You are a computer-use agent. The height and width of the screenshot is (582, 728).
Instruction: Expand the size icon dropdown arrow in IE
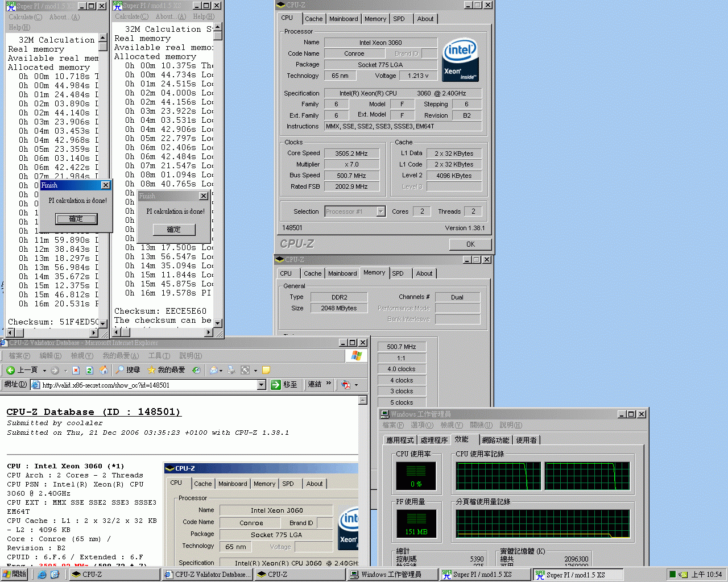coord(255,371)
